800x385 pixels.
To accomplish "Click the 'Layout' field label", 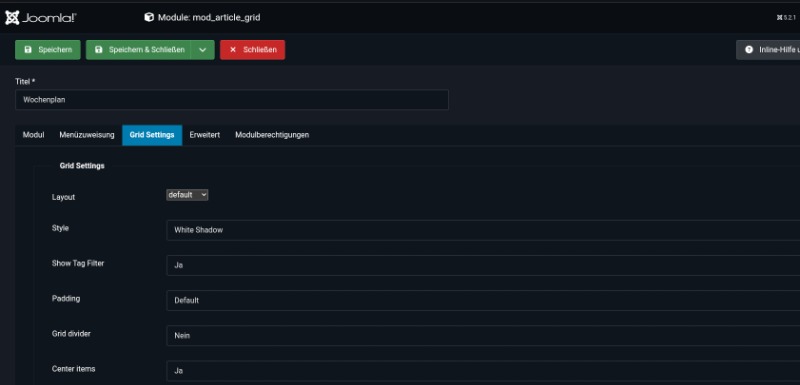I will [63, 197].
